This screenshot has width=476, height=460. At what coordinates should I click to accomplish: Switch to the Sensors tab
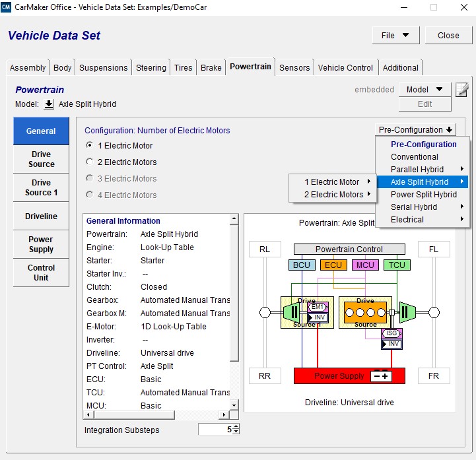coord(294,67)
